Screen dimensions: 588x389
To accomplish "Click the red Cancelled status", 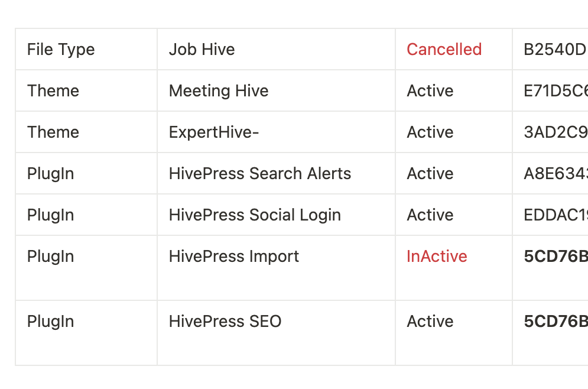I will (444, 50).
